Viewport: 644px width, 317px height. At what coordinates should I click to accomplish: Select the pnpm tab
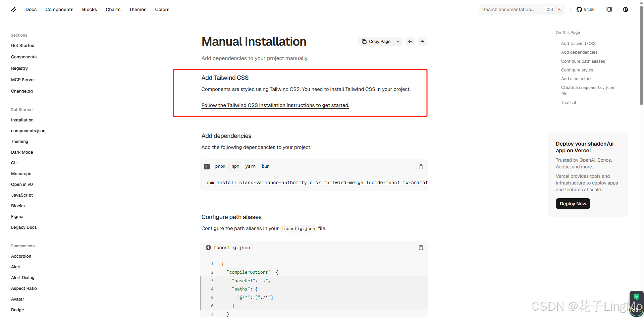pos(220,166)
